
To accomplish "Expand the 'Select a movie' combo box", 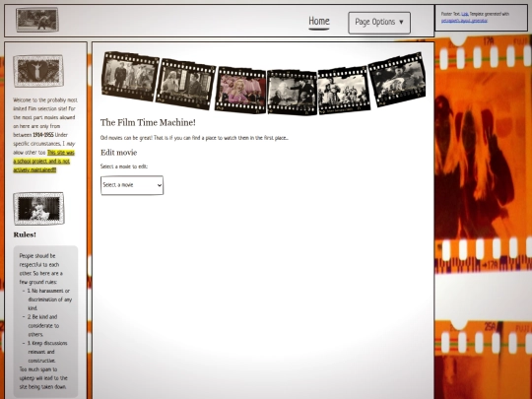I will tap(132, 185).
